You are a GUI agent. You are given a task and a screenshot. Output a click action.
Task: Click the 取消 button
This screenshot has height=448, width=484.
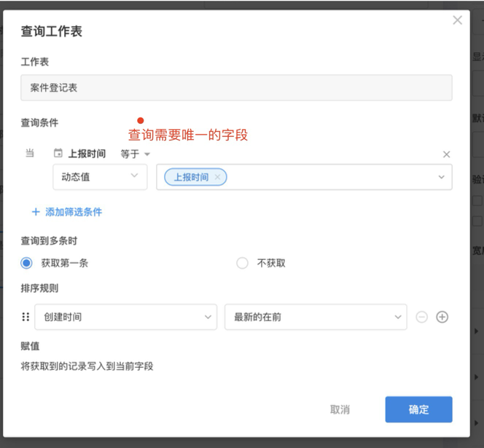340,409
